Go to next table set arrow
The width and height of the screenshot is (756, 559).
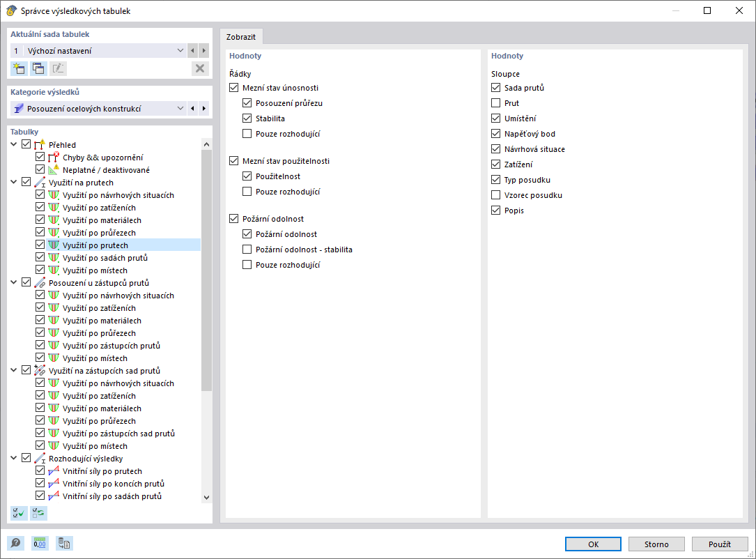point(204,51)
